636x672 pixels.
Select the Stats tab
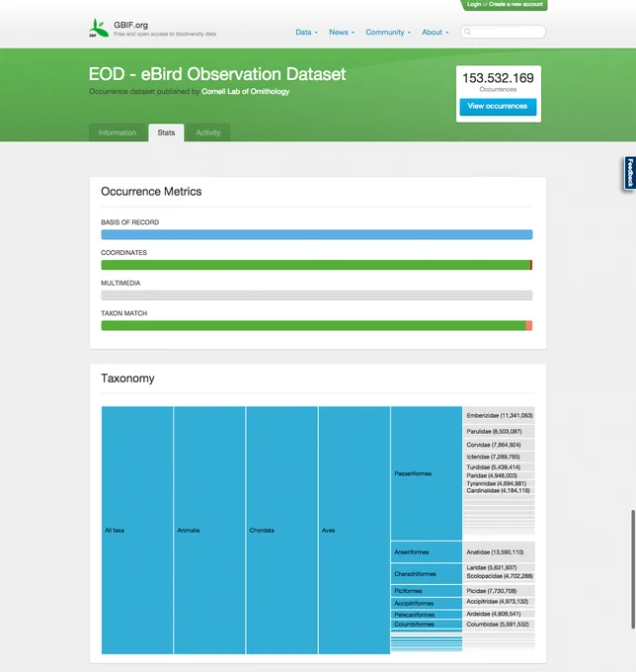(166, 132)
